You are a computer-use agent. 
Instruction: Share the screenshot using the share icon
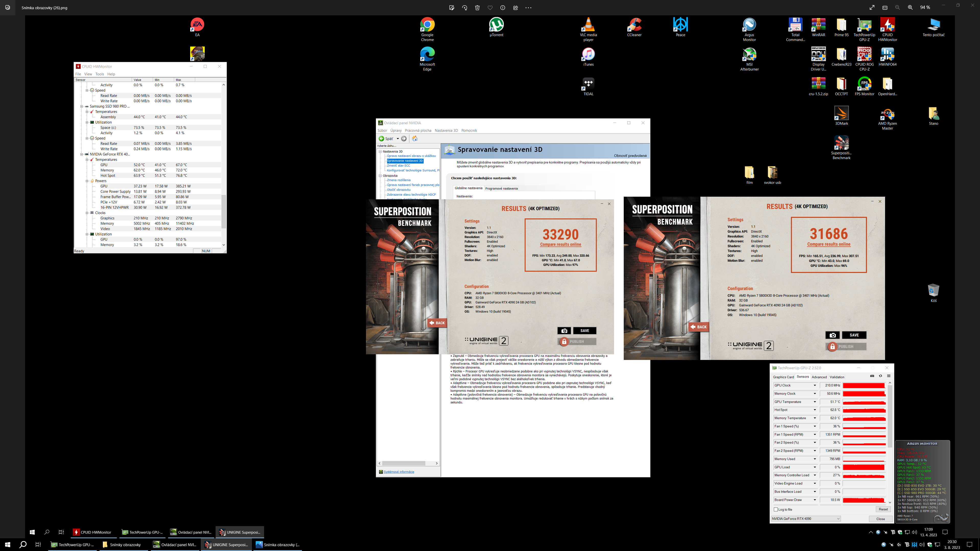click(x=516, y=8)
